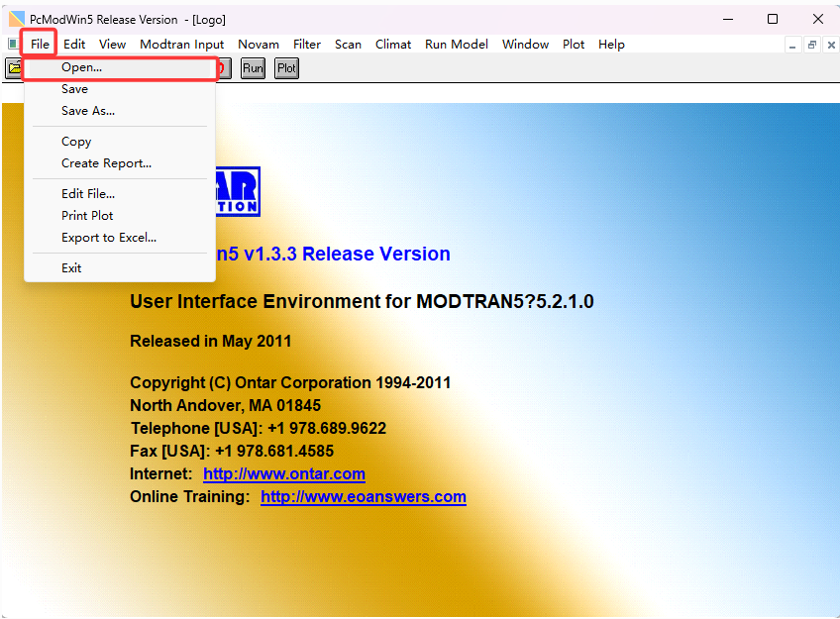Choose Copy from the File menu
This screenshot has width=840, height=619.
[x=120, y=142]
